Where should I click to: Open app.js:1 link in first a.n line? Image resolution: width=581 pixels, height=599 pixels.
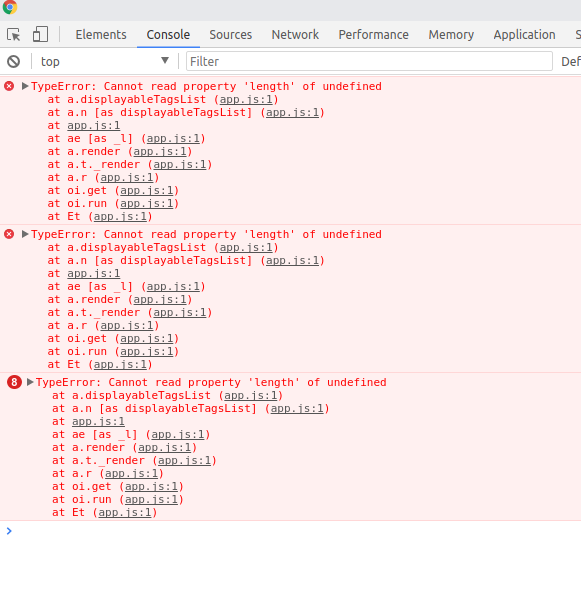[292, 112]
